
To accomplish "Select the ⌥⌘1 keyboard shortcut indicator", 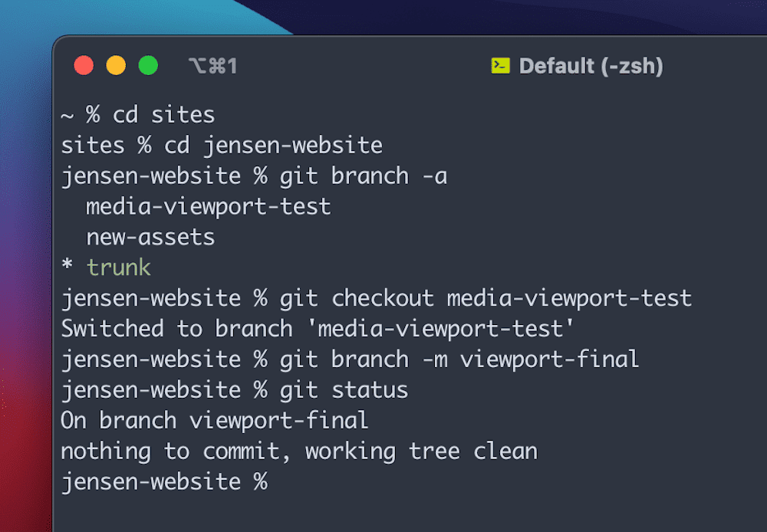I will [212, 65].
